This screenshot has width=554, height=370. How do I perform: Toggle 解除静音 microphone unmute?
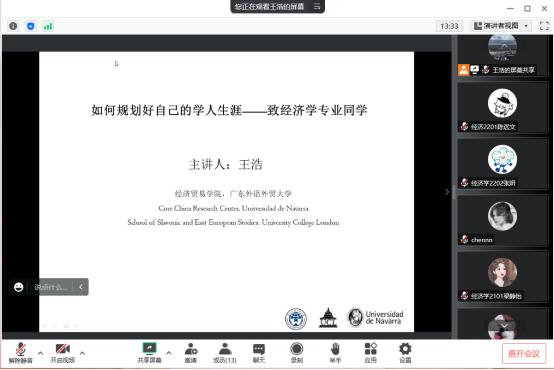pyautogui.click(x=20, y=353)
